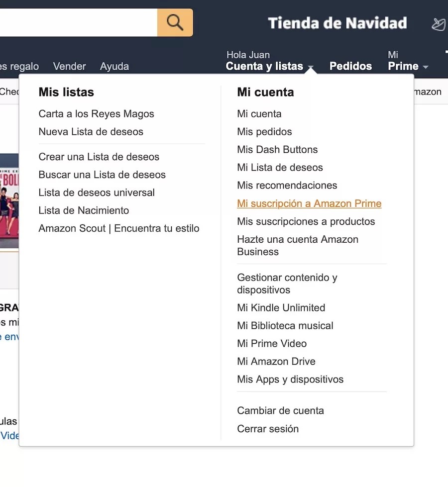The height and width of the screenshot is (487, 448).
Task: Select "Nueva Lista de deseos"
Action: click(x=91, y=132)
